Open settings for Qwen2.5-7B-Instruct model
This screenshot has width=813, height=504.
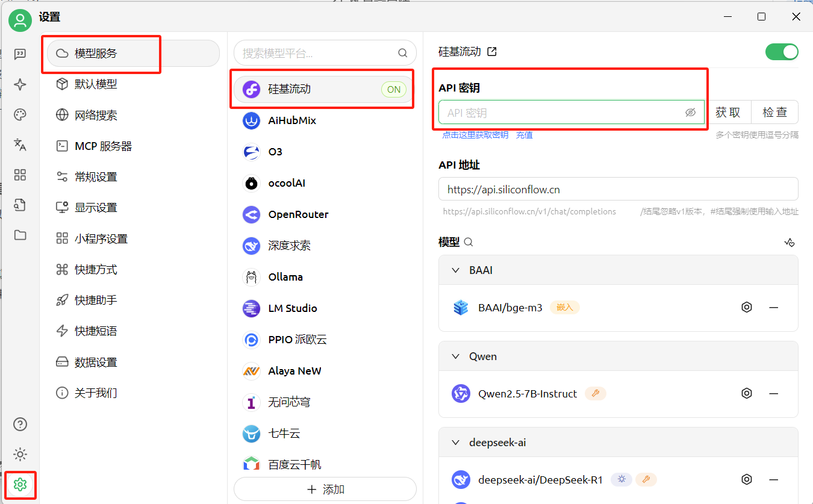coord(747,393)
